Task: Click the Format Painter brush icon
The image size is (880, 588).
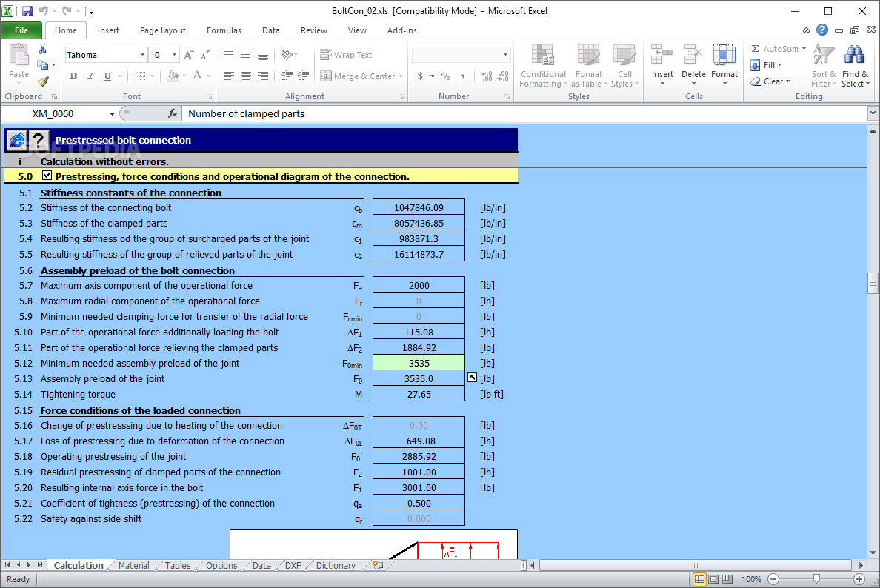Action: pyautogui.click(x=43, y=81)
